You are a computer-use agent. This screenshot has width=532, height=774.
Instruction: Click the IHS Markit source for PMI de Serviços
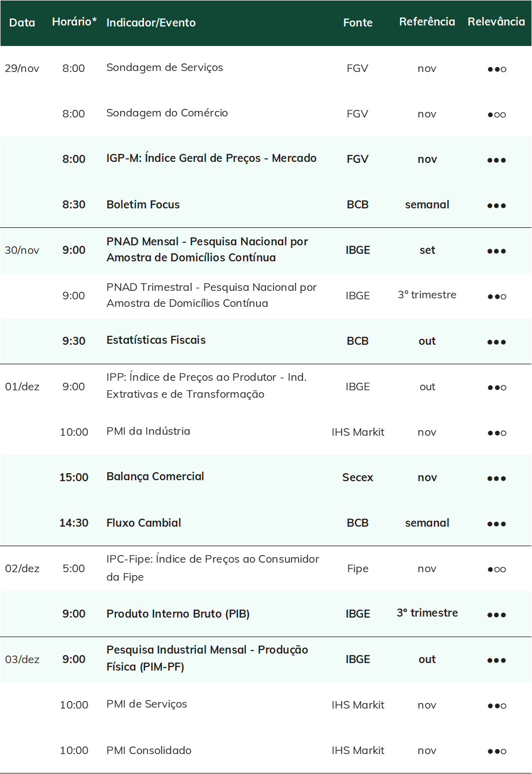click(358, 705)
